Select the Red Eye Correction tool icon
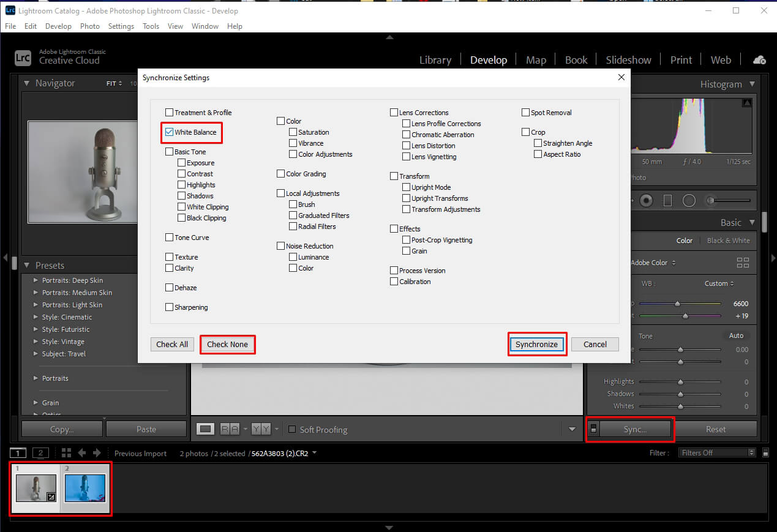This screenshot has width=777, height=532. point(646,200)
